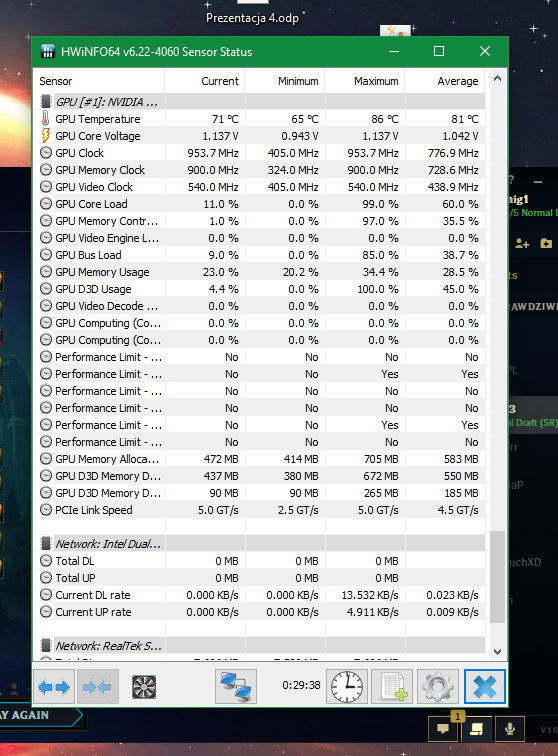
Task: Select the PCIe Link Speed row
Action: click(x=259, y=510)
